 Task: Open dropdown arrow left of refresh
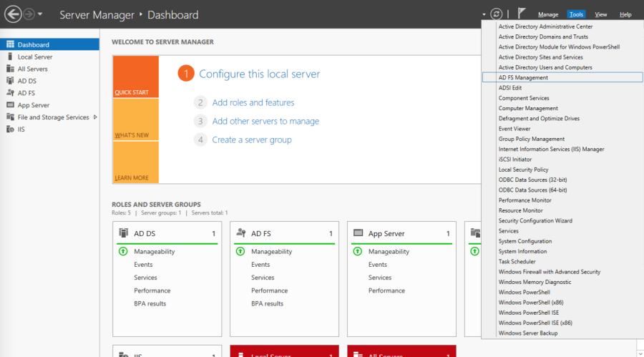coord(484,14)
